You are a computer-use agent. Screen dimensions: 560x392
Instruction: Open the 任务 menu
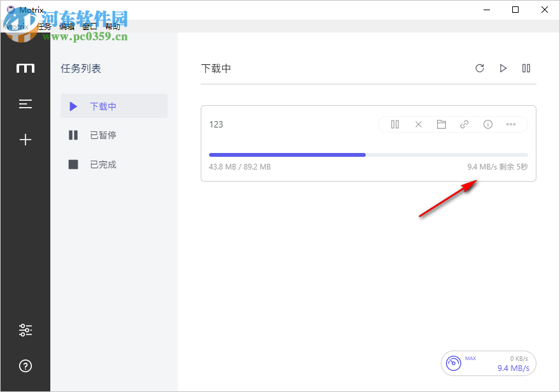click(x=45, y=26)
